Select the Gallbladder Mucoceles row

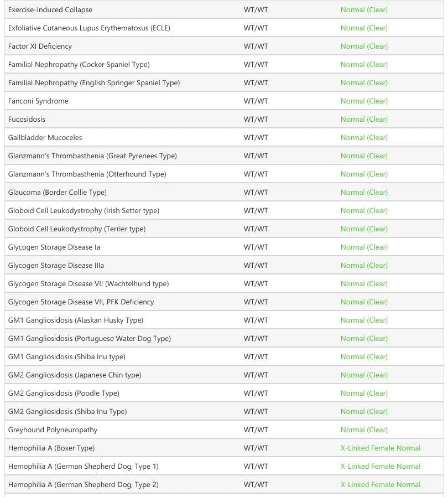[x=224, y=138]
